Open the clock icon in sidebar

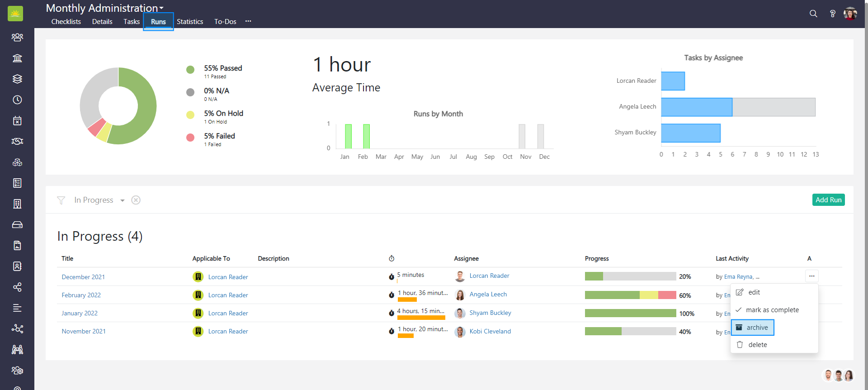pos(17,100)
